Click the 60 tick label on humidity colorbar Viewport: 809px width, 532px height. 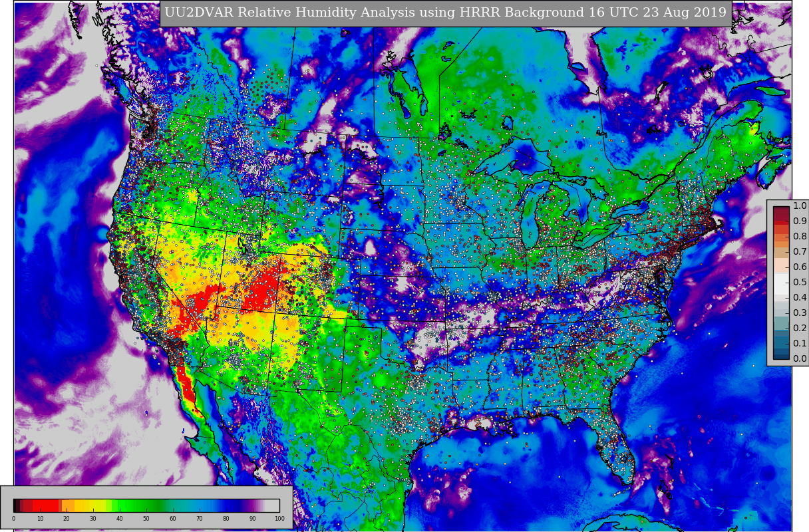(x=173, y=519)
